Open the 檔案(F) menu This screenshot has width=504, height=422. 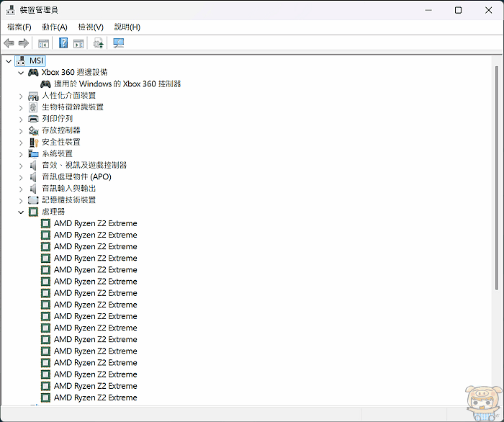tap(19, 27)
